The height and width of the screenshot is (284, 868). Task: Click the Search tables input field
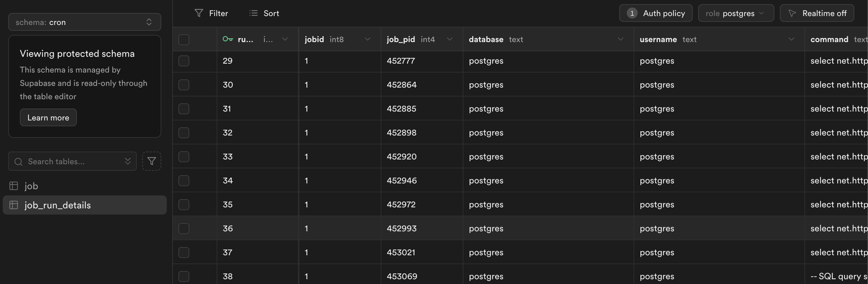click(x=72, y=161)
